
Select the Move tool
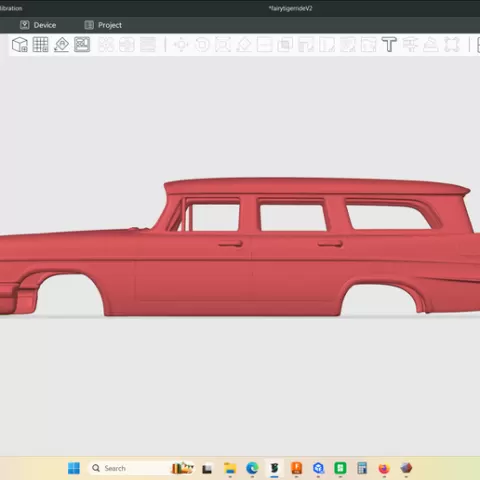181,45
